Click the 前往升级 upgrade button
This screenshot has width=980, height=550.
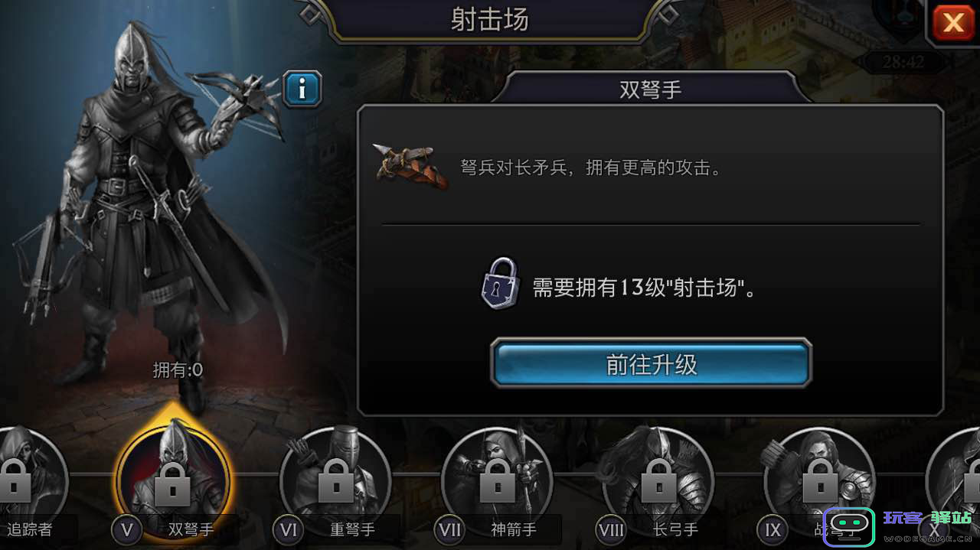[x=651, y=364]
